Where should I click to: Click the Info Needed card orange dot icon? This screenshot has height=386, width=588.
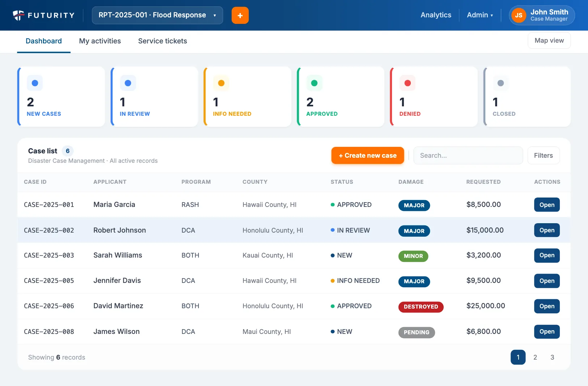(x=221, y=83)
